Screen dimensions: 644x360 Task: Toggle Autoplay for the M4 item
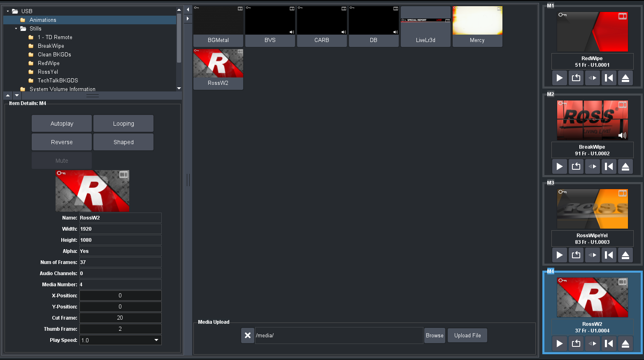click(62, 124)
